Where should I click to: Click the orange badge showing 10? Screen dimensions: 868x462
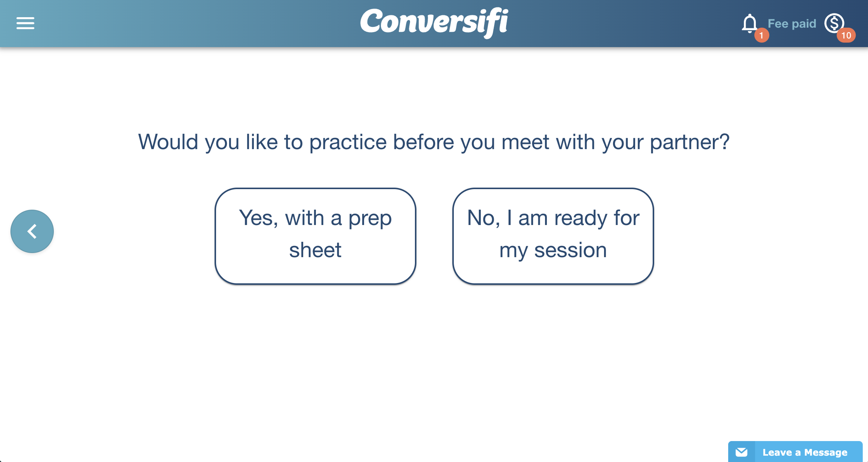846,36
